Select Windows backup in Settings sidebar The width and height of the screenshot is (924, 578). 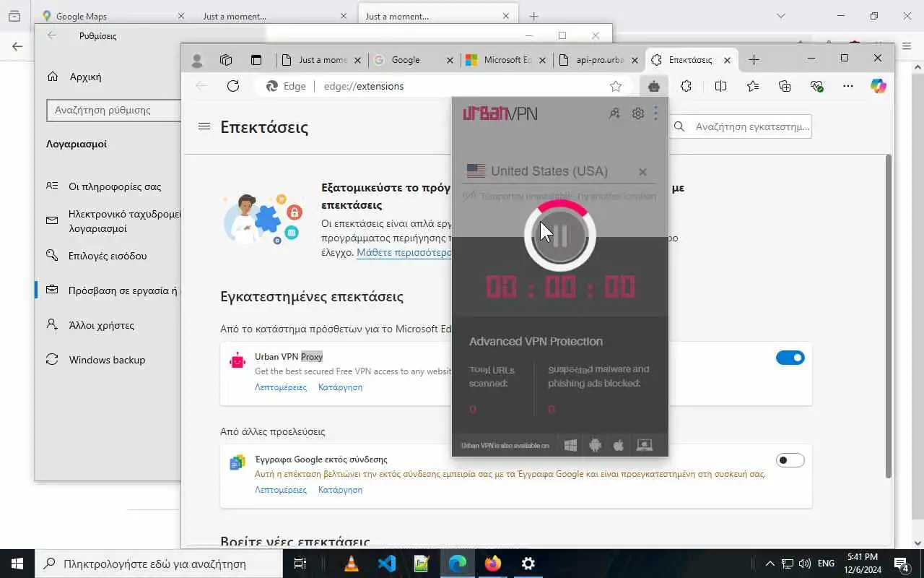[x=108, y=360]
